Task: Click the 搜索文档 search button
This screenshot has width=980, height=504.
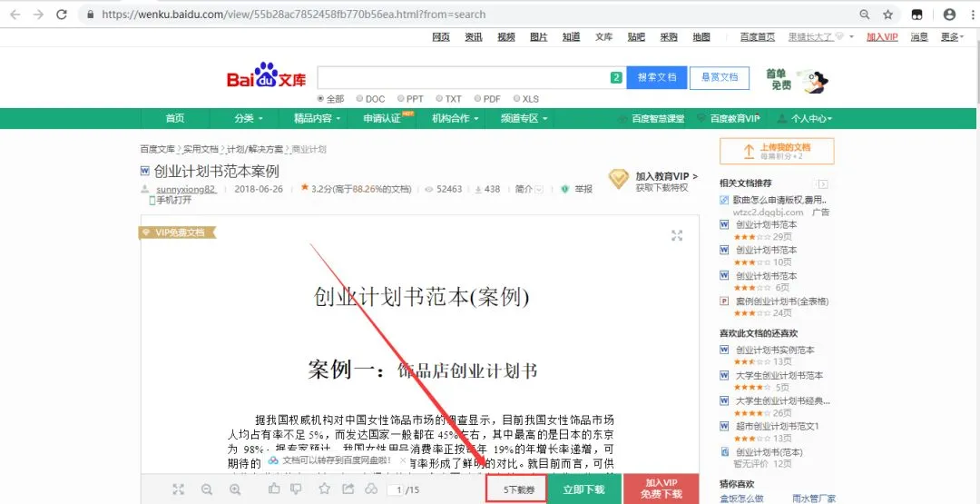Action: coord(657,77)
